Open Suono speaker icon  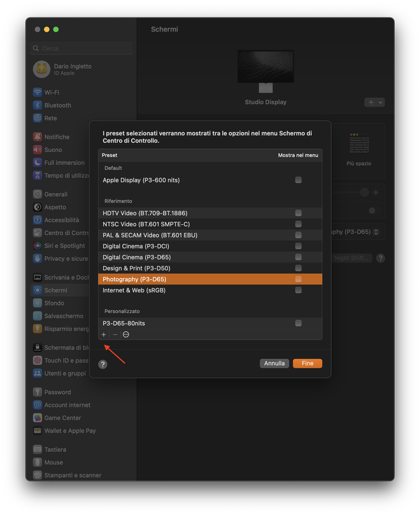[x=37, y=150]
